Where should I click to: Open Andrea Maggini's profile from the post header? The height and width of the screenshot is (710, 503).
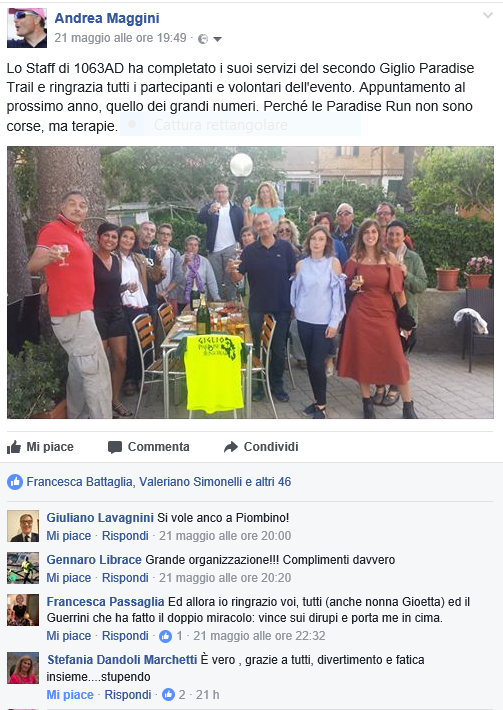click(x=107, y=18)
